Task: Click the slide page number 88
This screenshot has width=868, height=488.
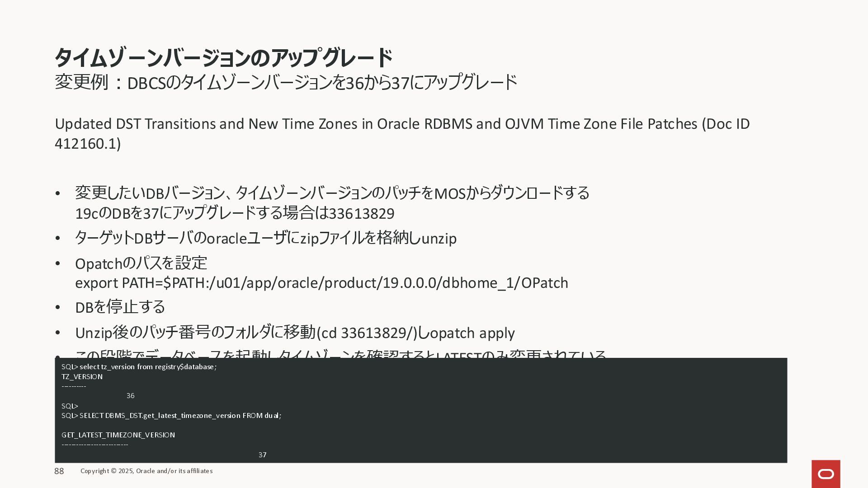Action: click(x=59, y=471)
